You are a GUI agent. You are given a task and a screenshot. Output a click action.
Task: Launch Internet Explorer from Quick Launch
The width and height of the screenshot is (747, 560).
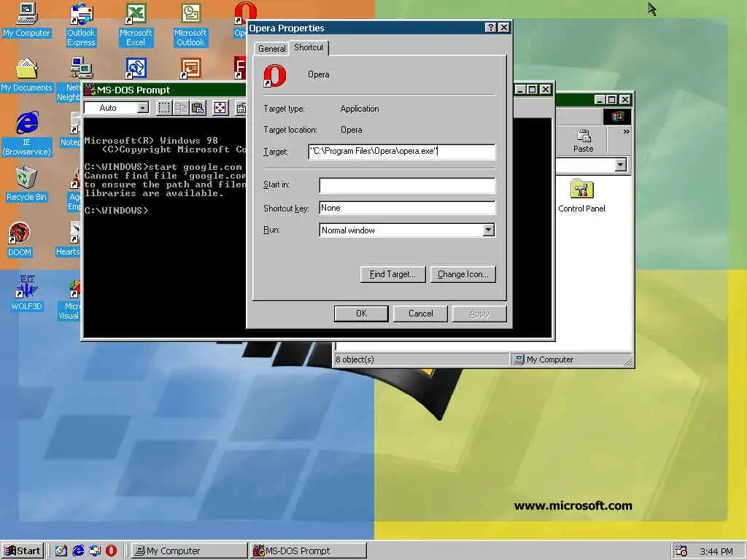(78, 551)
